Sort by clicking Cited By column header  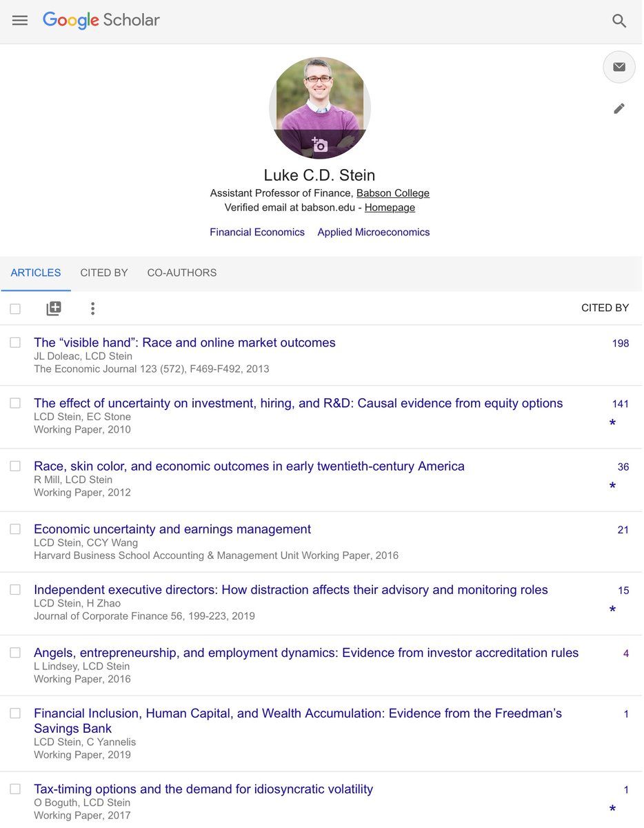[605, 308]
